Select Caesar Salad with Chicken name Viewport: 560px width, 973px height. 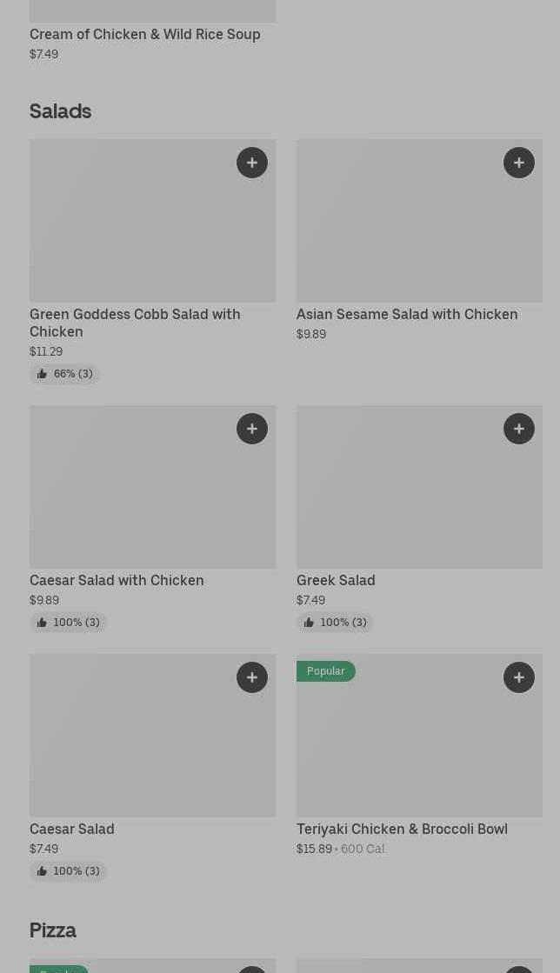(x=117, y=580)
